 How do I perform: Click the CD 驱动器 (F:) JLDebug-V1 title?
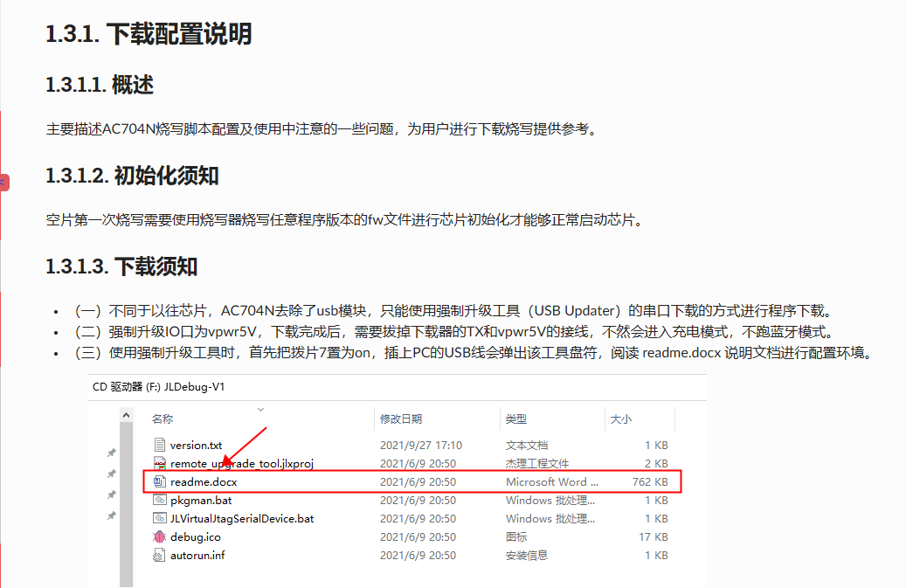tap(159, 386)
